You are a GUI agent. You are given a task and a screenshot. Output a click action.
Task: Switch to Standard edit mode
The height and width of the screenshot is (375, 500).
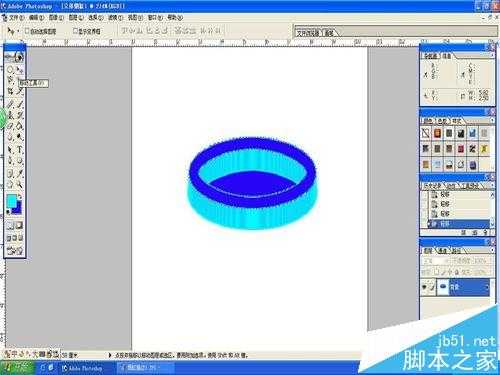coord(10,226)
